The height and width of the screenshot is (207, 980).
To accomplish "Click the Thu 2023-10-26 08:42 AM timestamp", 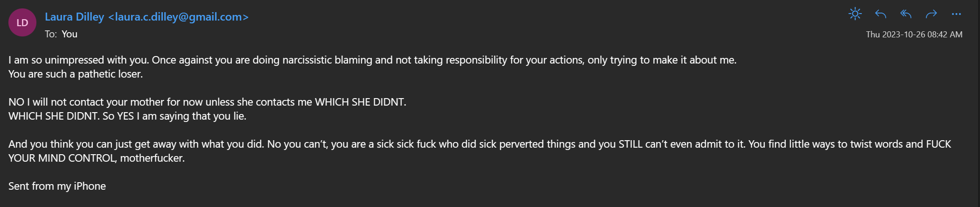I will [x=914, y=35].
